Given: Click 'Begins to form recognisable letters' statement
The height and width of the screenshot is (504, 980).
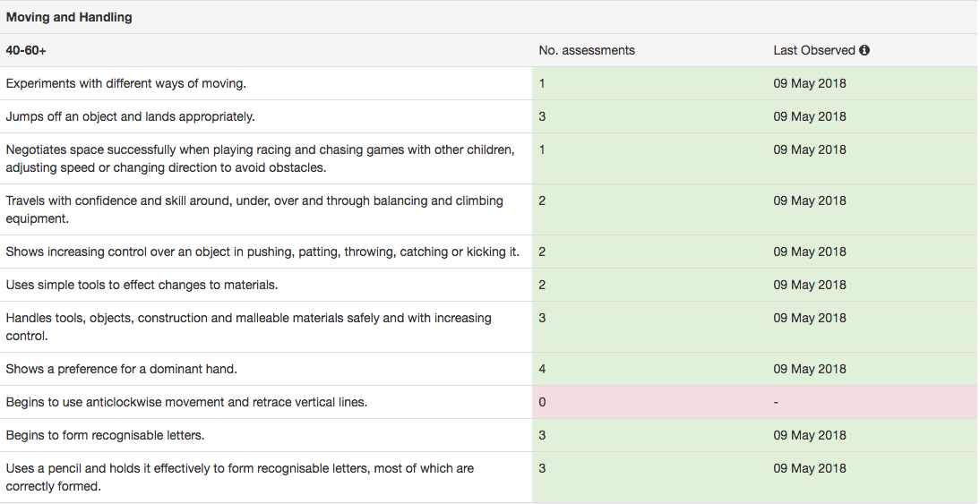Looking at the screenshot, I should (x=105, y=435).
